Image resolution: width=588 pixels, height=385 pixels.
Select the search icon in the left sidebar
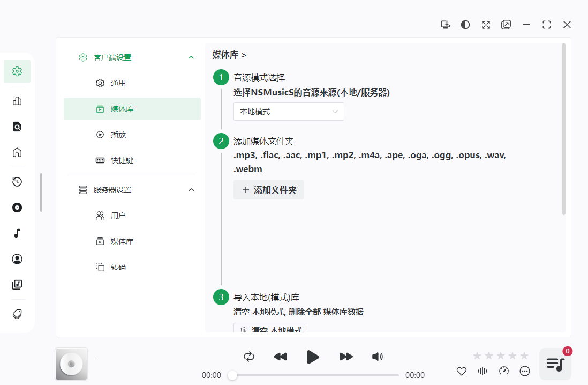coord(17,126)
